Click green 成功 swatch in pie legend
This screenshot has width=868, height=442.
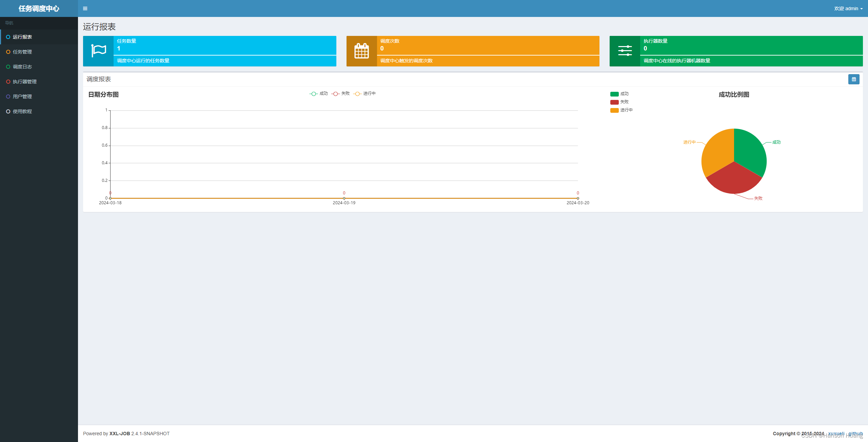pos(614,94)
